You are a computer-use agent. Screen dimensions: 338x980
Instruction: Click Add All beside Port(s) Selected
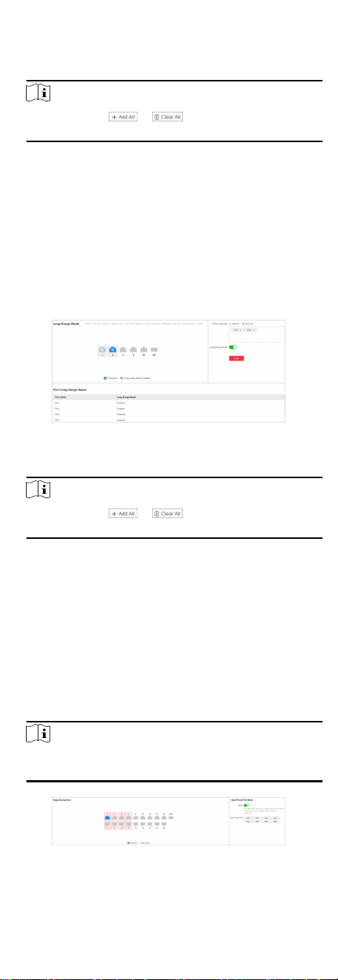tap(235, 324)
